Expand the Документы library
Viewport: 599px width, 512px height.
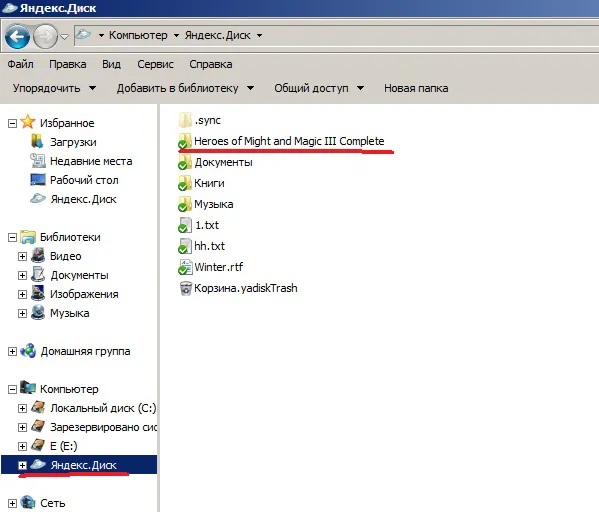click(x=23, y=275)
